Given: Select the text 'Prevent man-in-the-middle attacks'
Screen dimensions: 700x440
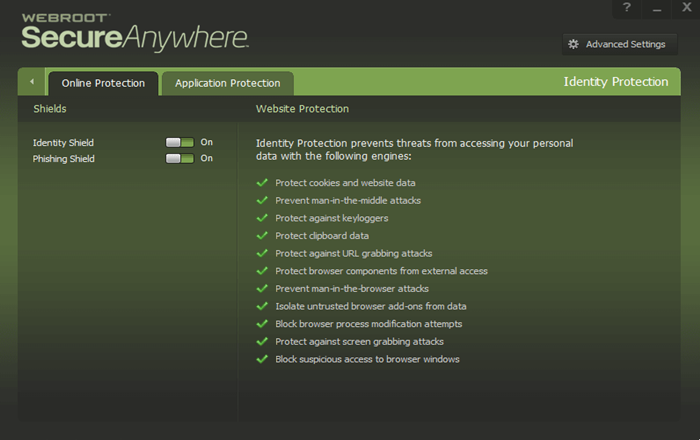Looking at the screenshot, I should tap(348, 200).
